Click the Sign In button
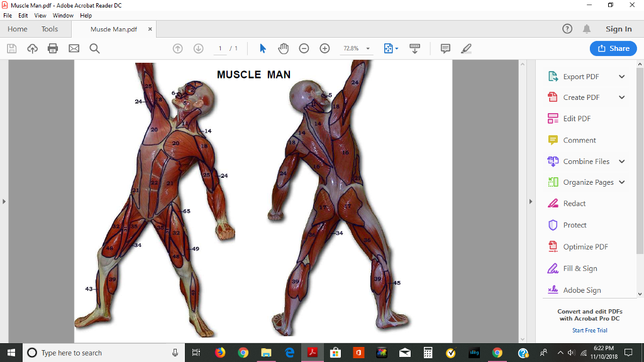Image resolution: width=644 pixels, height=362 pixels. tap(618, 29)
